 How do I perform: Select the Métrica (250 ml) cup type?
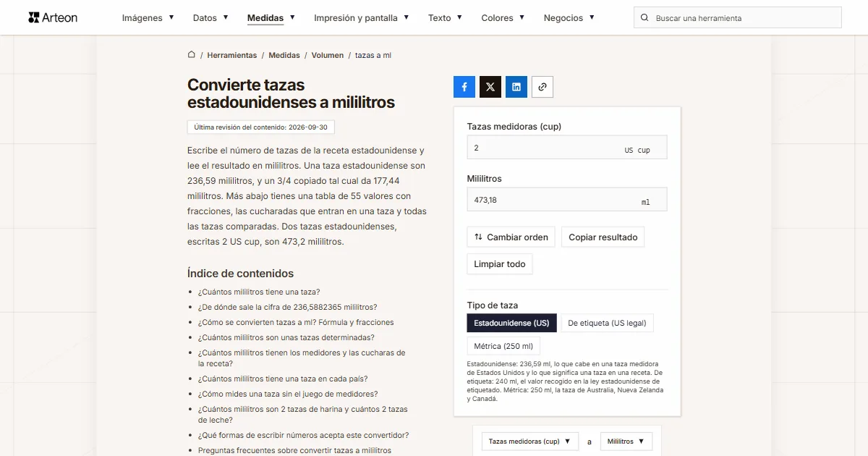(x=503, y=346)
